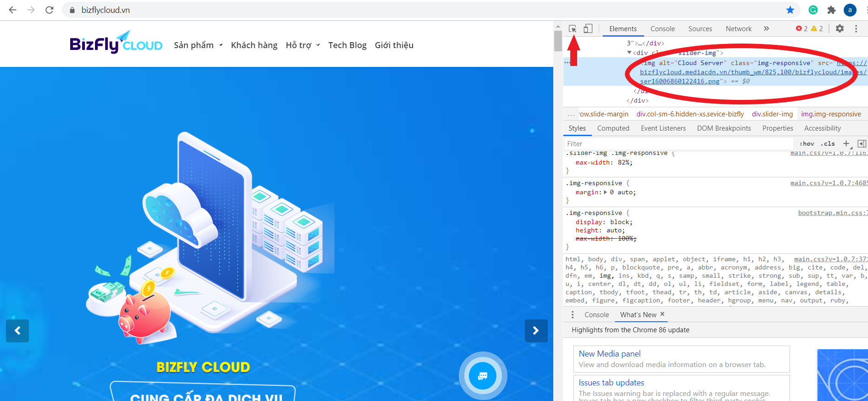Switch to the Network tab
868x401 pixels.
pyautogui.click(x=739, y=28)
